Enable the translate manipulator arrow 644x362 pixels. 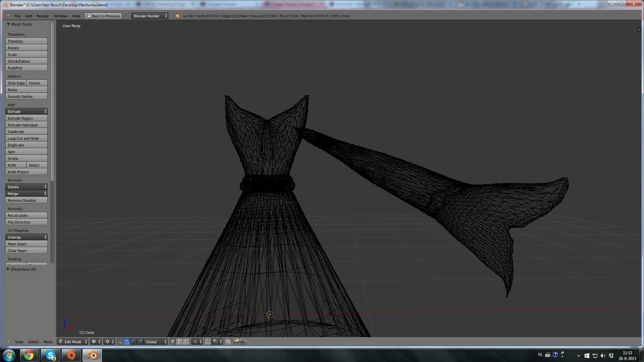tap(126, 342)
